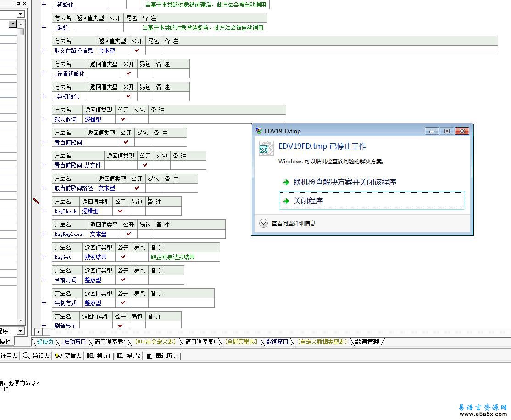511x420 pixels.
Task: Toggle 公开 checkmark for 绘制方式 method
Action: click(123, 302)
